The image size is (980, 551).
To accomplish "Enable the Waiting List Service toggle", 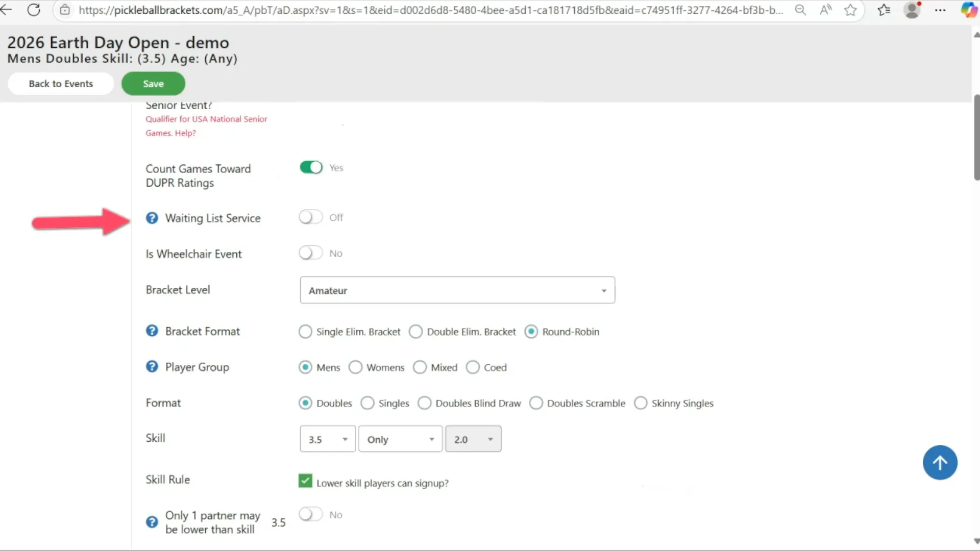I will pyautogui.click(x=311, y=217).
